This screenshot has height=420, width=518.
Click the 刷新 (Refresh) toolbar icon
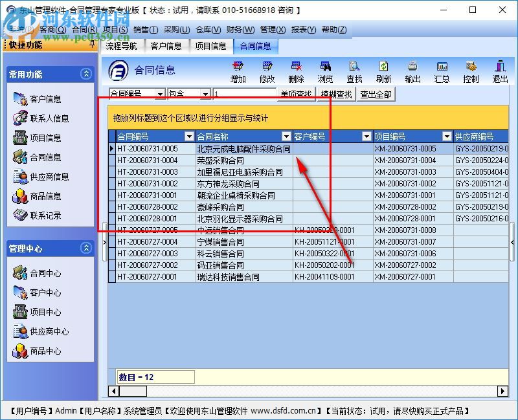385,71
